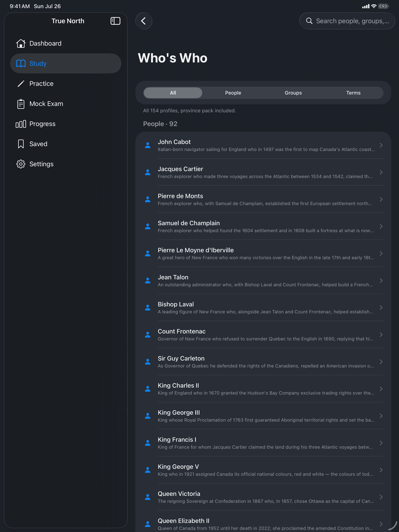Click the People · 92 section header
The width and height of the screenshot is (399, 532).
pyautogui.click(x=160, y=124)
